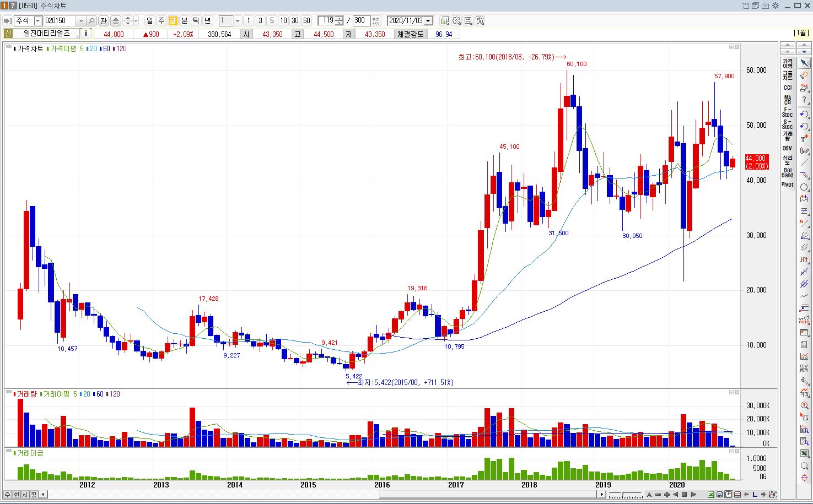The width and height of the screenshot is (813, 504).
Task: Select the OBV indicator button
Action: (x=787, y=148)
